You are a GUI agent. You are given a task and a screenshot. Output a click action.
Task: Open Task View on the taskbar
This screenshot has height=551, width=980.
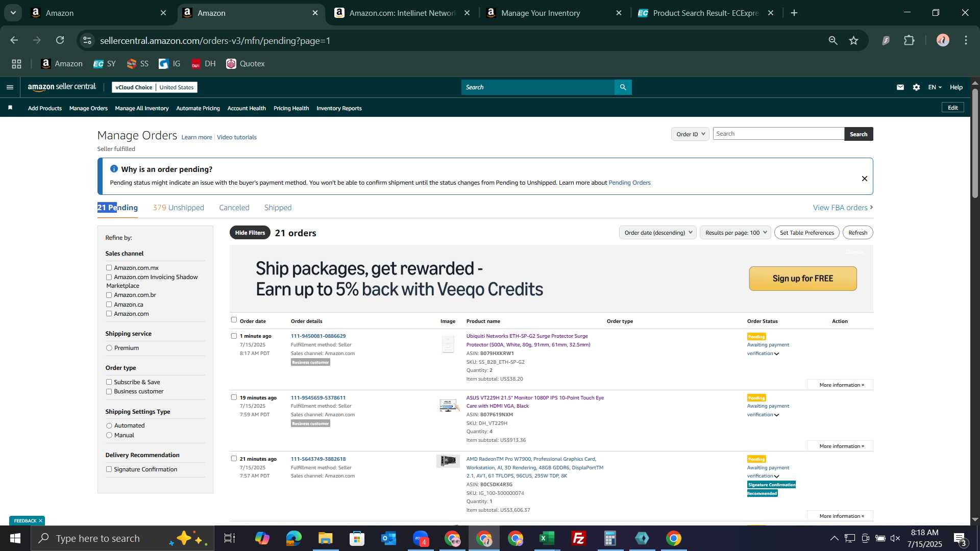point(230,538)
